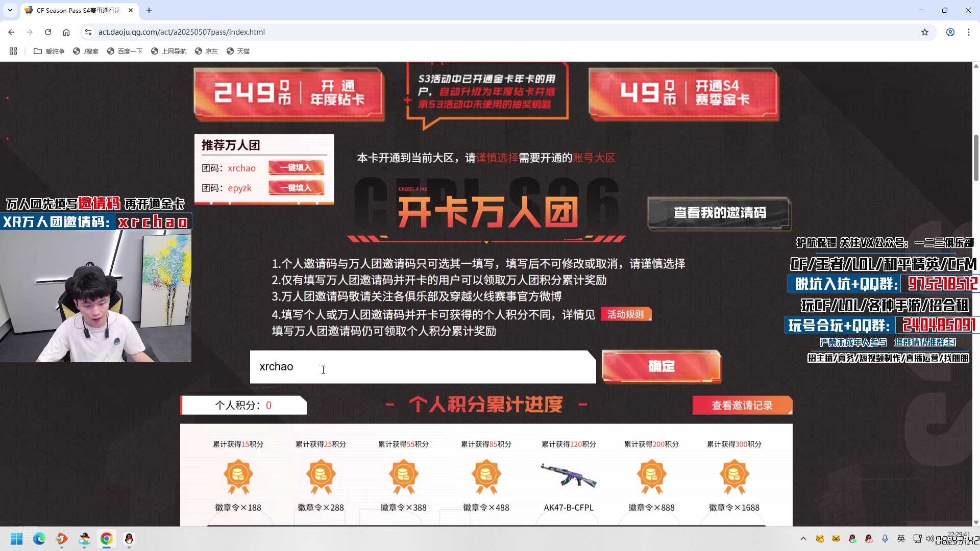Click the invitation code input field
The image size is (980, 551).
coord(423,367)
